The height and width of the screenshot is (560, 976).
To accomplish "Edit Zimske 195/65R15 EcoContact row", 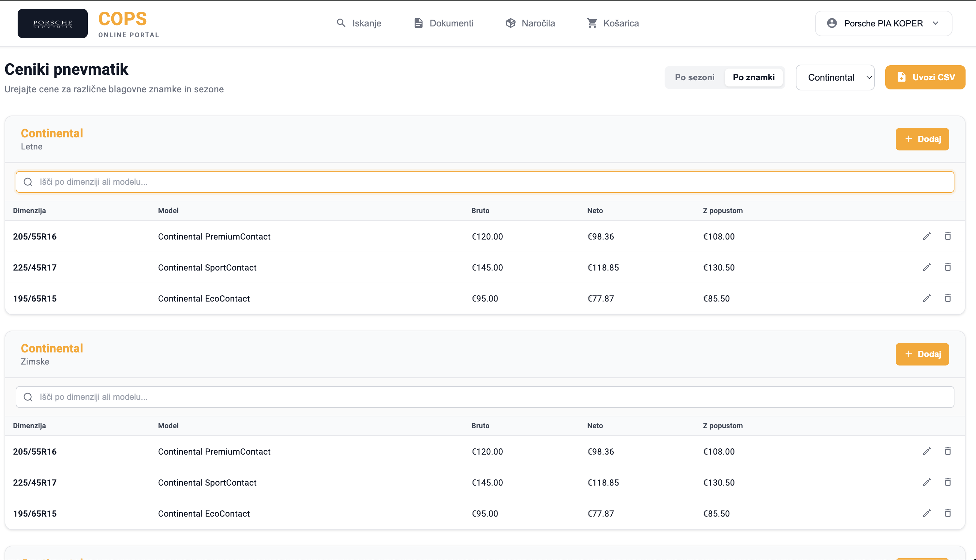I will (927, 513).
